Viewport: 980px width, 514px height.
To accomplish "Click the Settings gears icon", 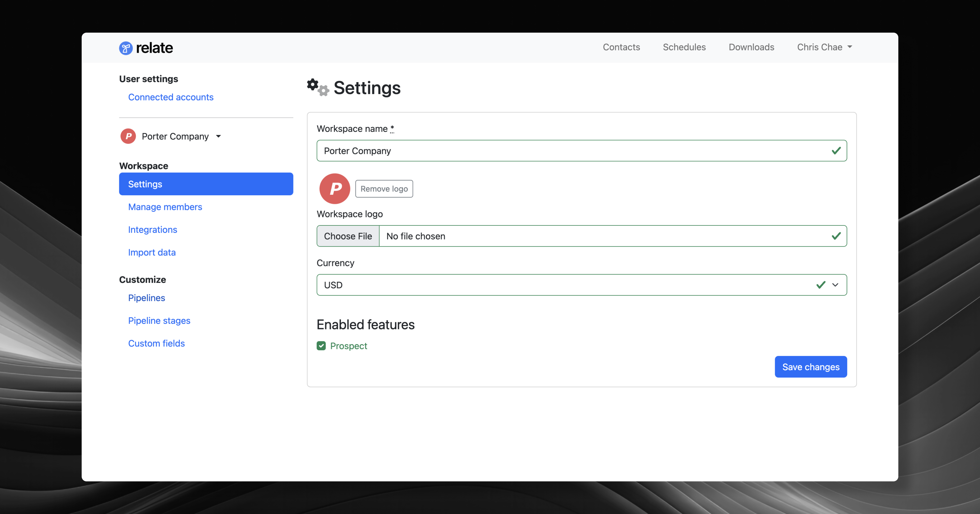I will coord(318,88).
